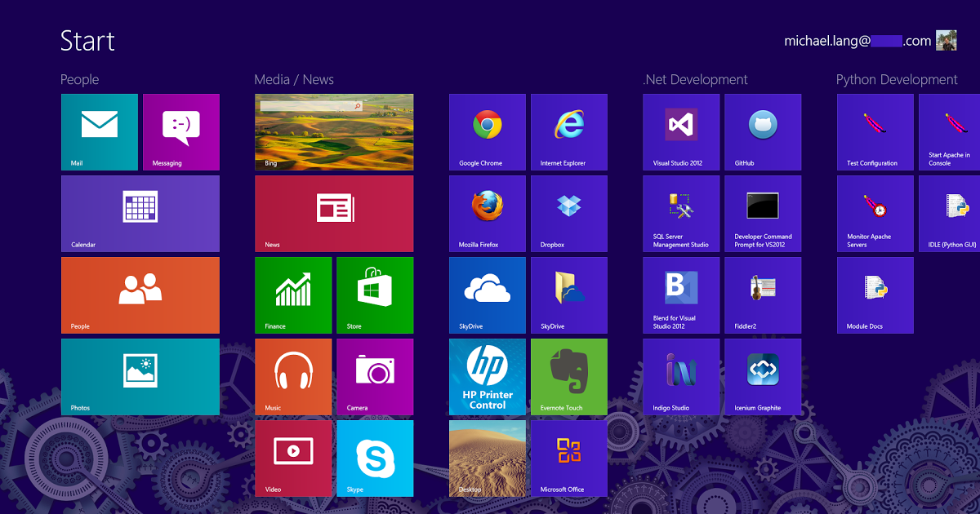Open Python Module Docs
Viewport: 980px width, 514px height.
pyautogui.click(x=875, y=295)
